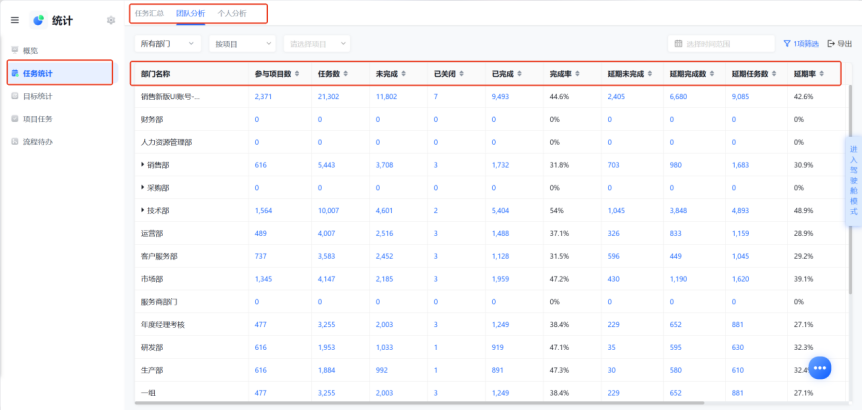
Task: Sort by 未完成 using its sort icon
Action: pos(403,74)
